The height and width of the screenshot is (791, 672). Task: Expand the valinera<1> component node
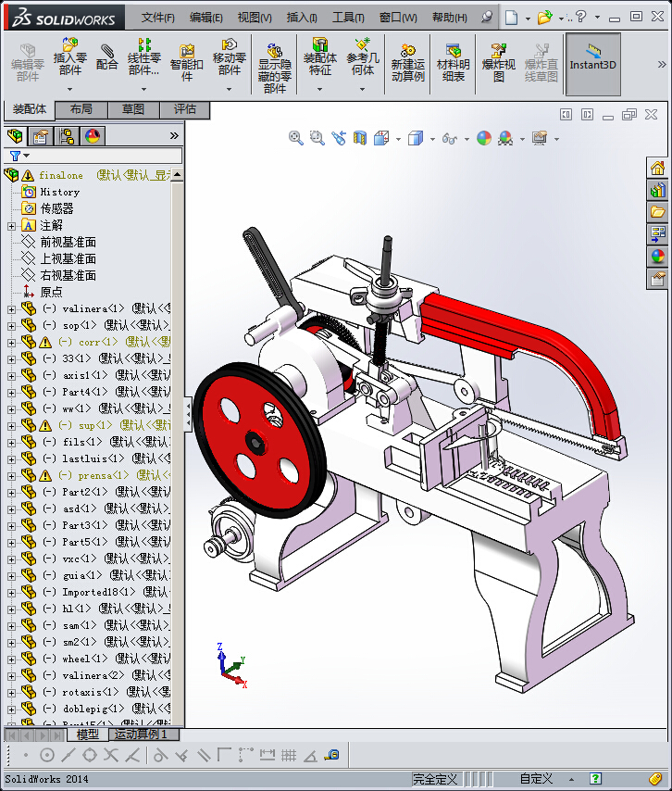pos(12,309)
